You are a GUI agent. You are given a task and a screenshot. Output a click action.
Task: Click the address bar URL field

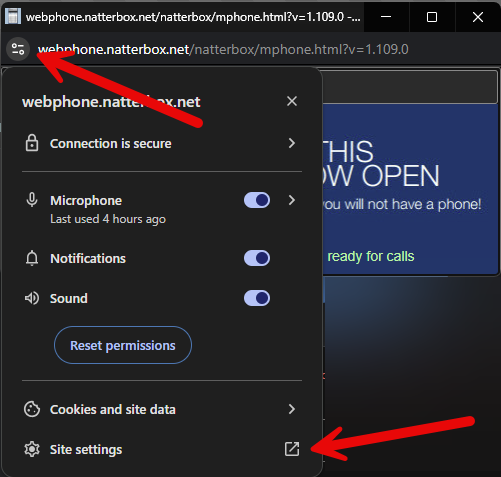[223, 50]
